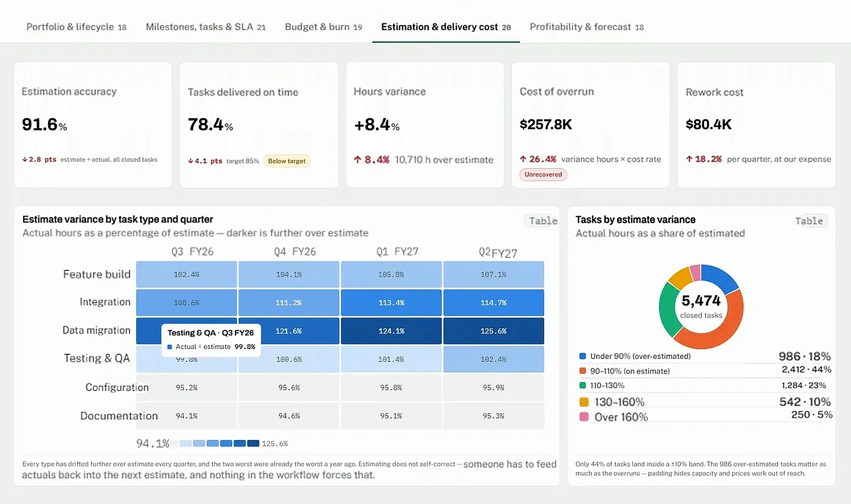Click the 2,412 · 44% legend value

(x=806, y=370)
